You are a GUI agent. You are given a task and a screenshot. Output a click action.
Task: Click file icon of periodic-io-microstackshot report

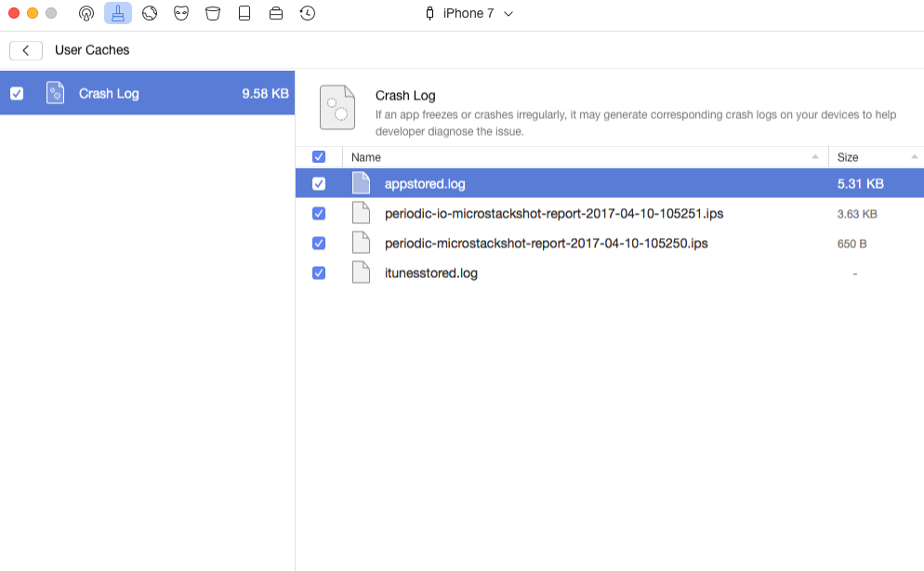362,213
